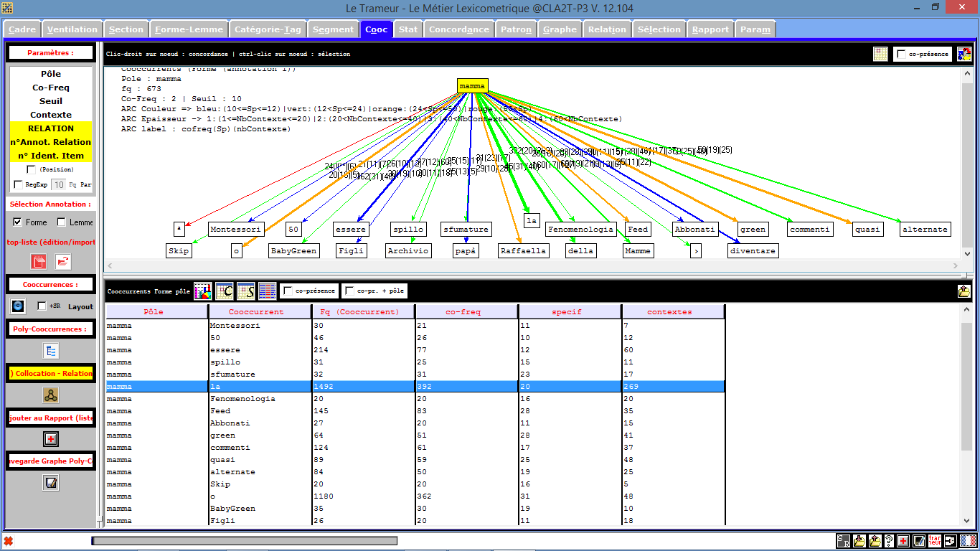980x551 pixels.
Task: Open the Poly-Cooccurrences tree list icon
Action: [51, 351]
